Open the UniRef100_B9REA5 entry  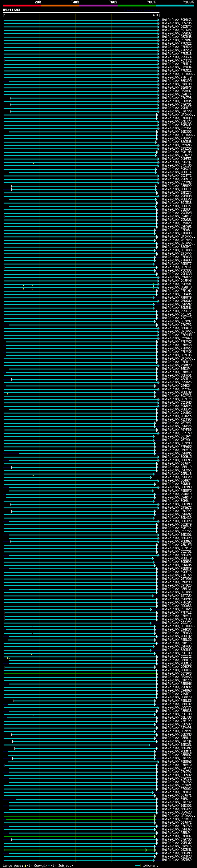[176, 829]
